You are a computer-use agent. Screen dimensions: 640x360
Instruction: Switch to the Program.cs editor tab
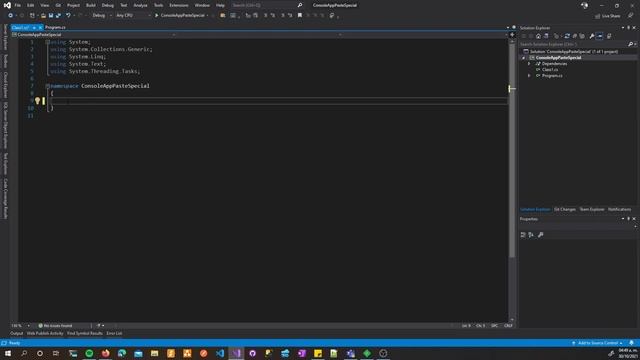[x=55, y=27]
